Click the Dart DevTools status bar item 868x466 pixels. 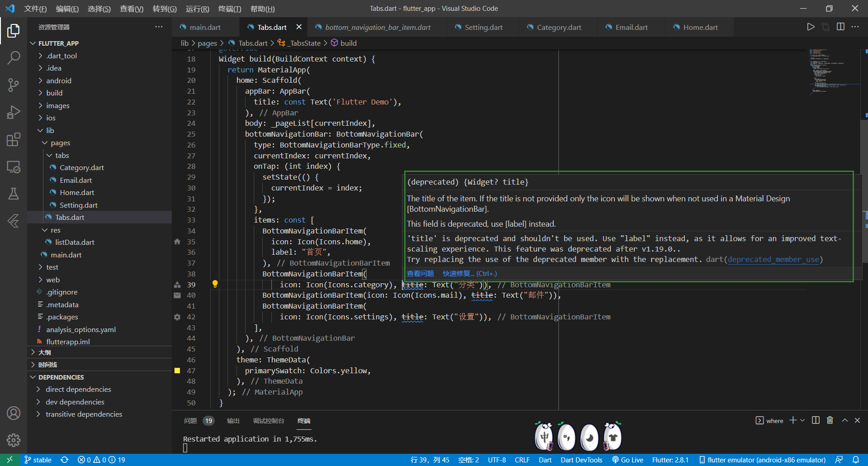tap(581, 460)
